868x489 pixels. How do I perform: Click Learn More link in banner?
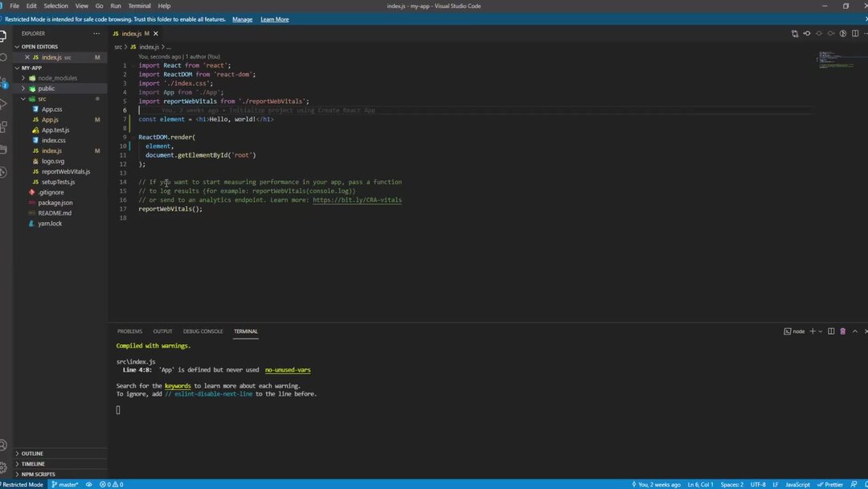point(275,19)
